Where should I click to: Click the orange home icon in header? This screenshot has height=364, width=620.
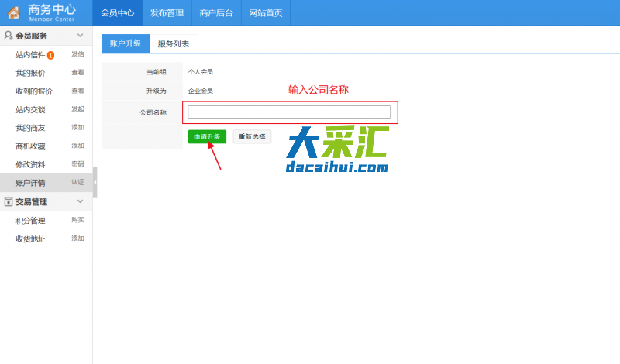13,12
